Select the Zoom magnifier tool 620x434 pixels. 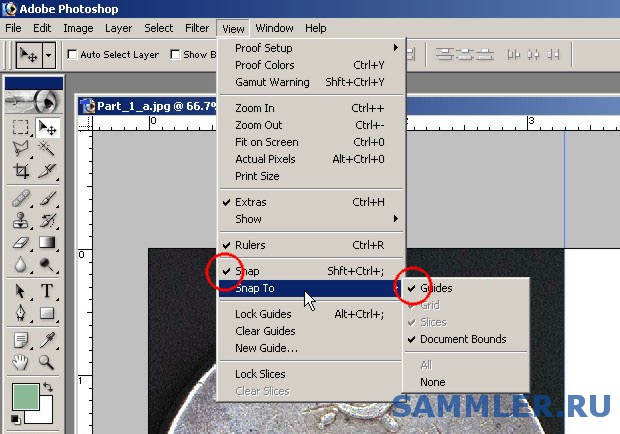46,362
